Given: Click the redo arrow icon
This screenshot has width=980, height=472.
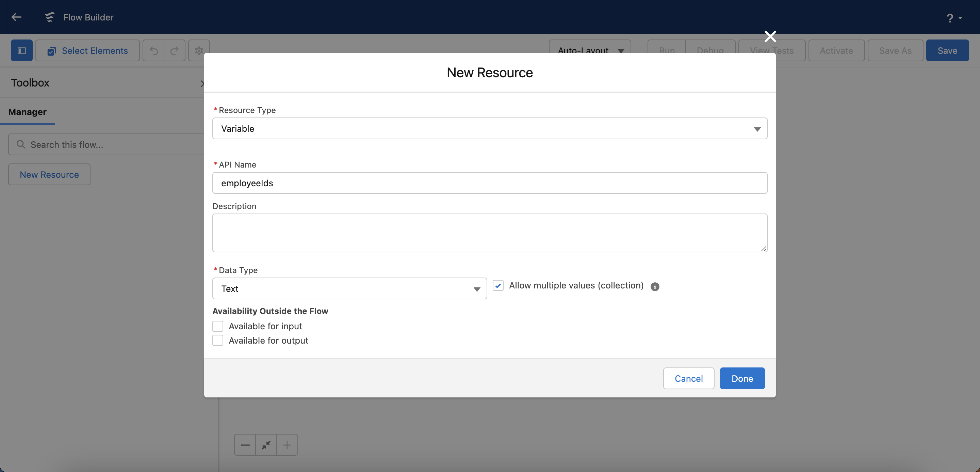Looking at the screenshot, I should click(x=175, y=51).
